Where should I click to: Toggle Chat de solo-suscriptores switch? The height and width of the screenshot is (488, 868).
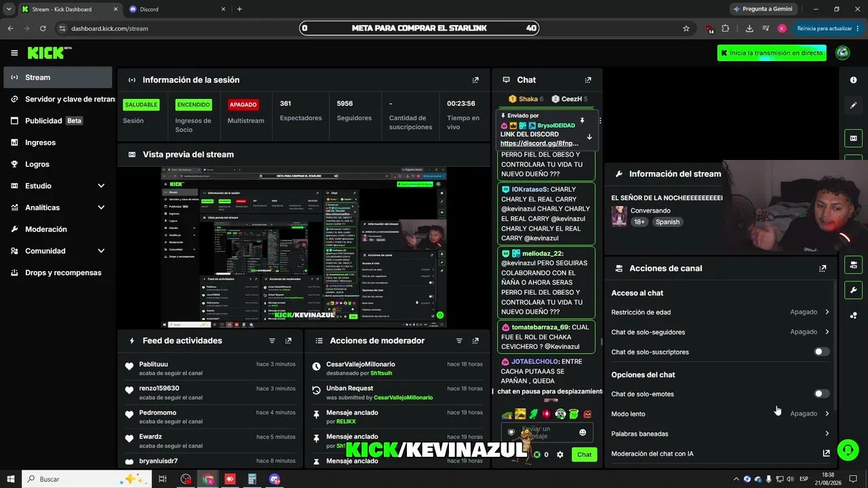(821, 352)
